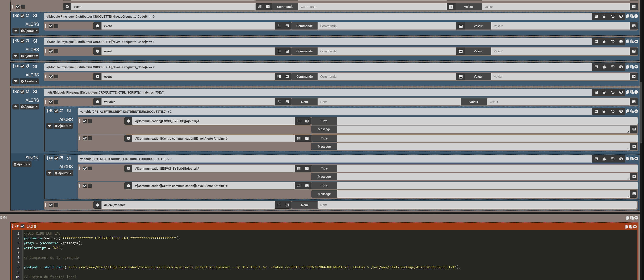Open plugin selector for NiveauCroquette_Code == 0 condition
Image resolution: width=644 pixels, height=280 pixels.
604,16
